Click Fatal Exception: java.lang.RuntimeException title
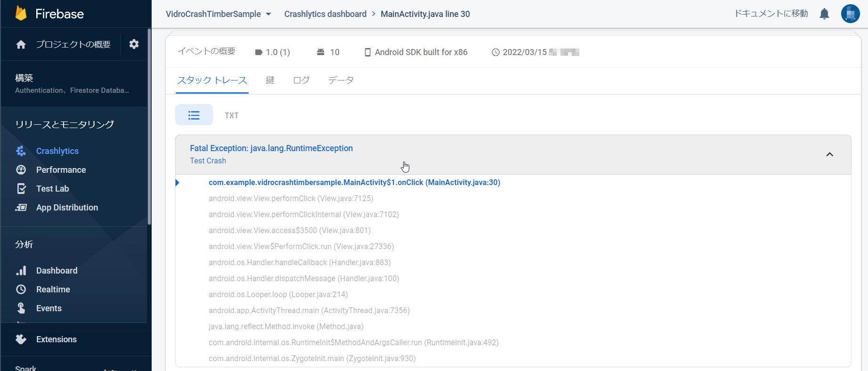Screen dimensions: 868x371 click(271, 148)
